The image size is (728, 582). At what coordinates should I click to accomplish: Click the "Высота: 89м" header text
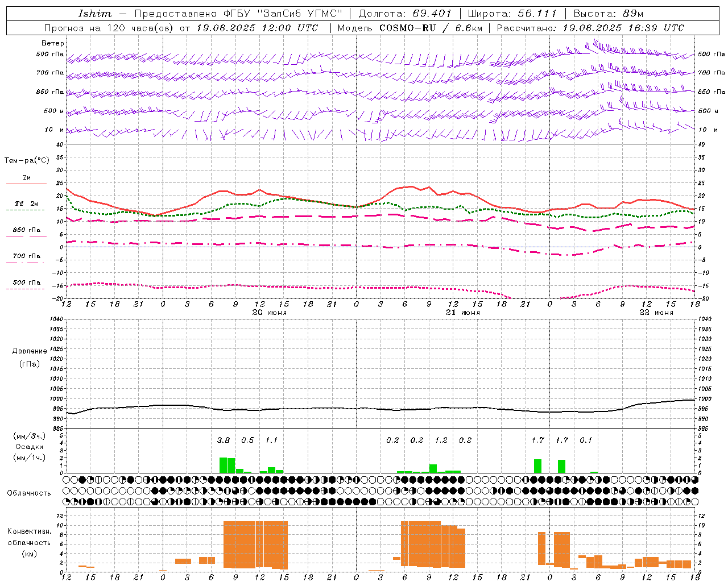pyautogui.click(x=609, y=14)
